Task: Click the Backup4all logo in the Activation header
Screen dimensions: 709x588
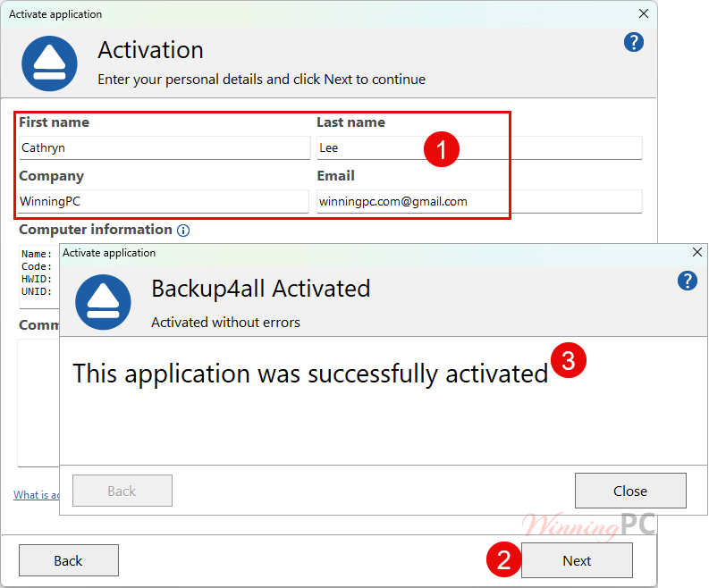Action: [49, 63]
